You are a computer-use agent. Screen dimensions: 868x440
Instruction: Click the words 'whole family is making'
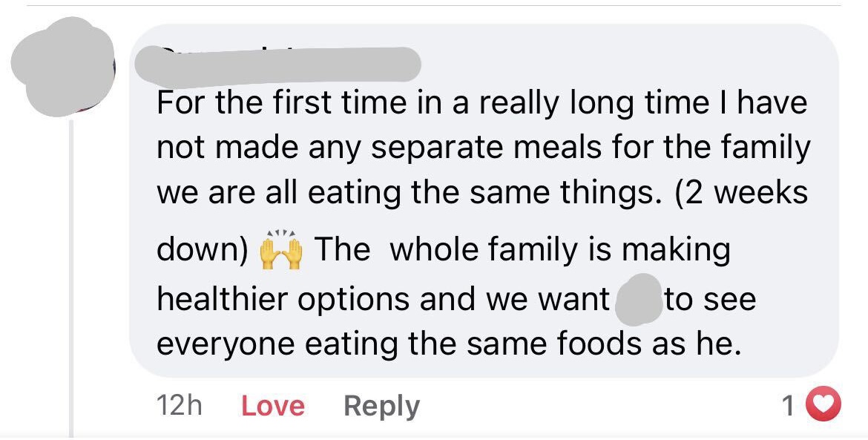tap(559, 250)
